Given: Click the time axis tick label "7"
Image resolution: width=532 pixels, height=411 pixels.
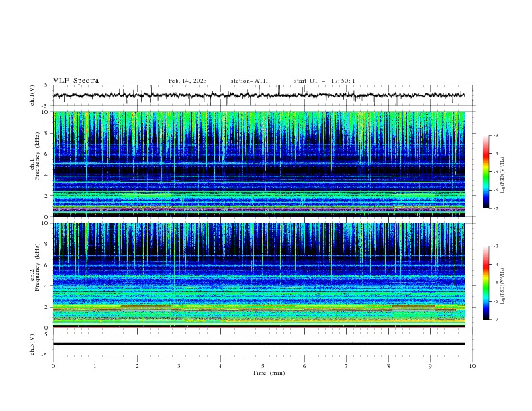Looking at the screenshot, I should tap(347, 366).
